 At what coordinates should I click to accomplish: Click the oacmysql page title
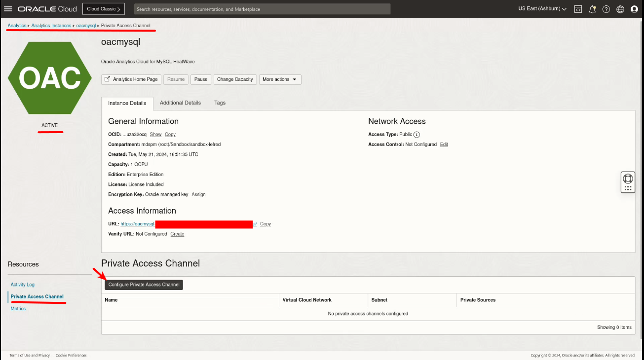[x=121, y=42]
